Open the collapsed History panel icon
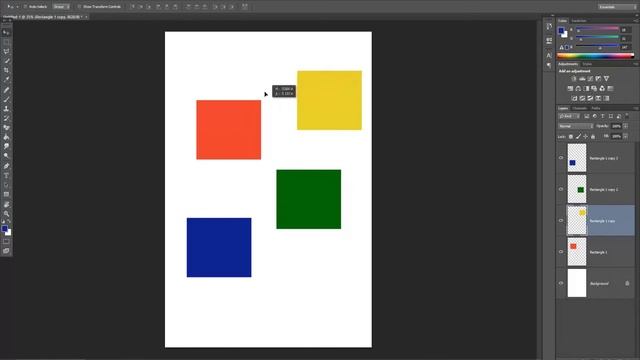Screen dimensions: 640x360 (x=549, y=27)
